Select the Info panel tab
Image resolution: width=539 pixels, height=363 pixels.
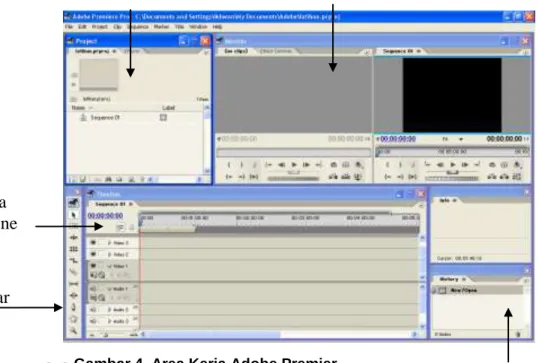(x=446, y=200)
